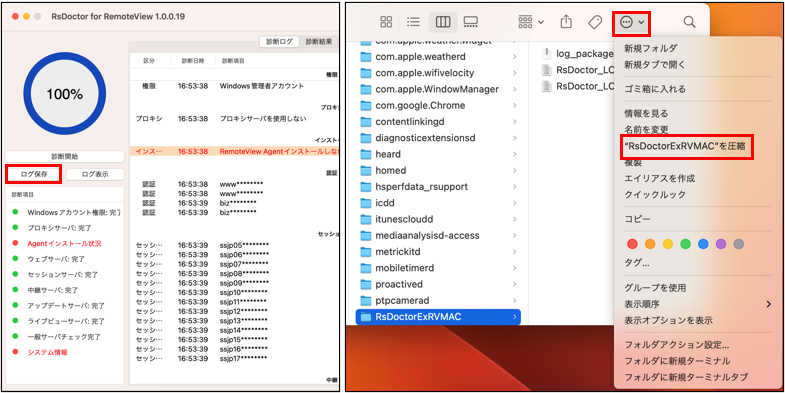This screenshot has height=393, width=785.
Task: Click the Finder Share icon
Action: click(566, 22)
